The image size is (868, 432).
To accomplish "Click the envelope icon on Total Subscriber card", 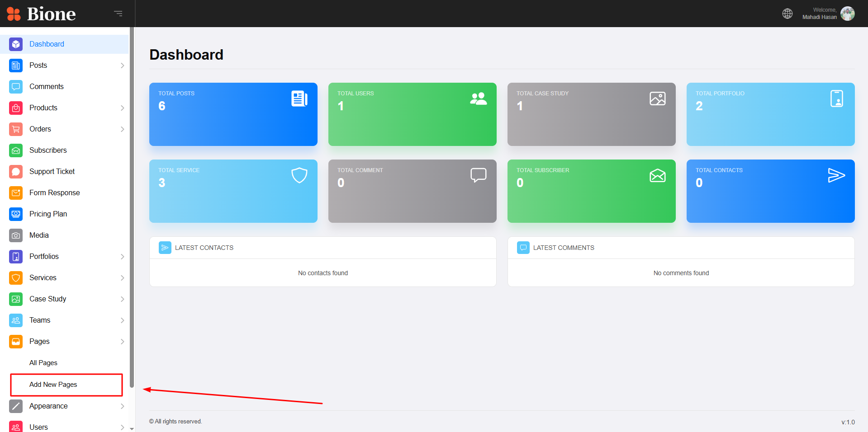I will 658,175.
